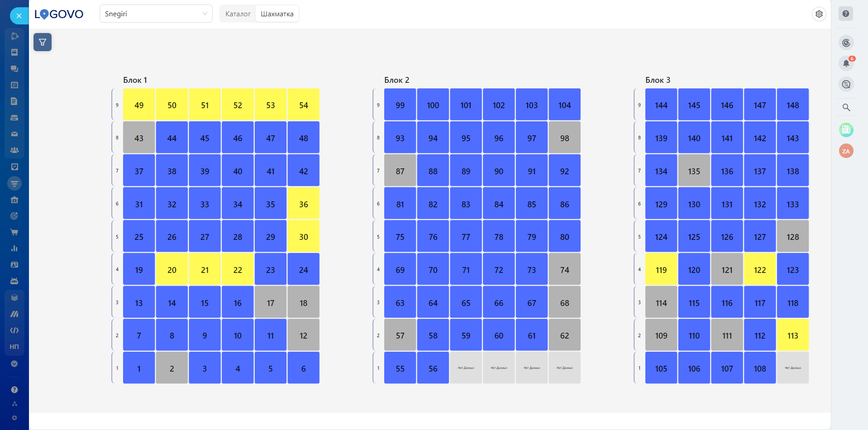Switch to the Каталог tab
Screen dimensions: 868x430
click(238, 14)
